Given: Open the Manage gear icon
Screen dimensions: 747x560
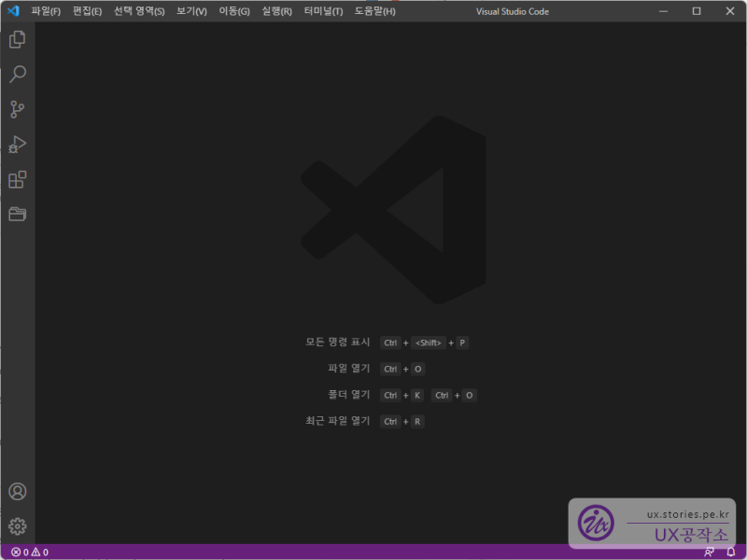Looking at the screenshot, I should point(17,526).
